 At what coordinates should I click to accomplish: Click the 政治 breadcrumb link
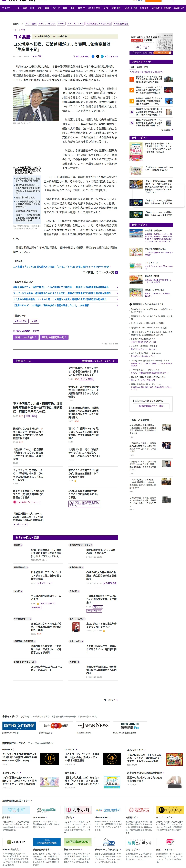23,30
